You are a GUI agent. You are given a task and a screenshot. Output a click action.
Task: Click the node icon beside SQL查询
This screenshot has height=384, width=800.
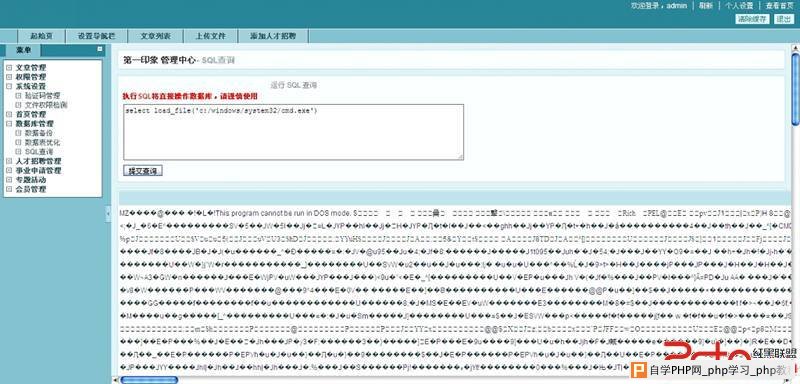pos(18,151)
